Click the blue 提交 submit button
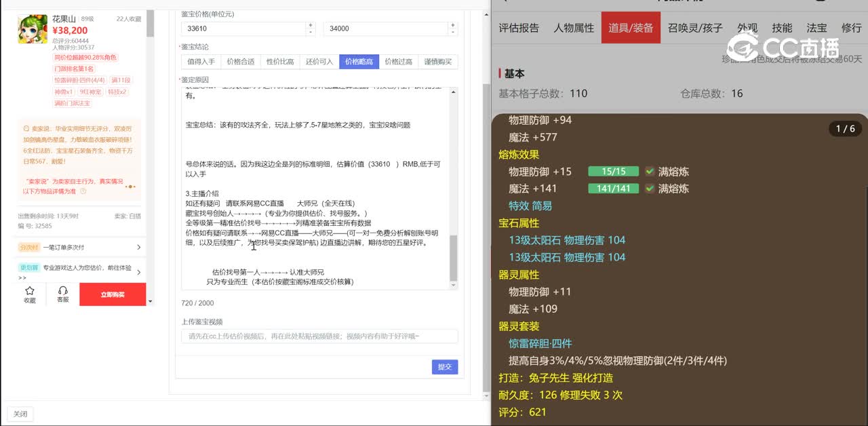 click(445, 367)
